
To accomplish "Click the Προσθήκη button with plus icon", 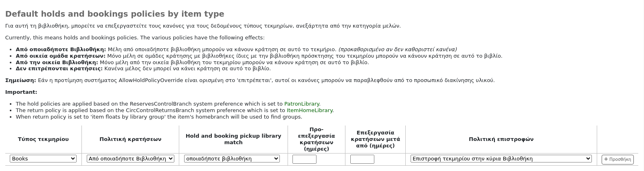I will click(x=618, y=159).
